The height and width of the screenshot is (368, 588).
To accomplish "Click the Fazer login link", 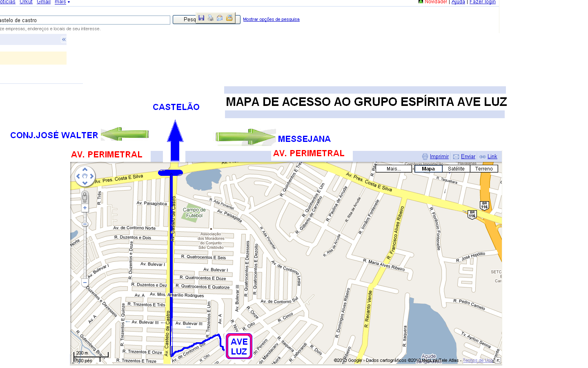I will (x=482, y=2).
